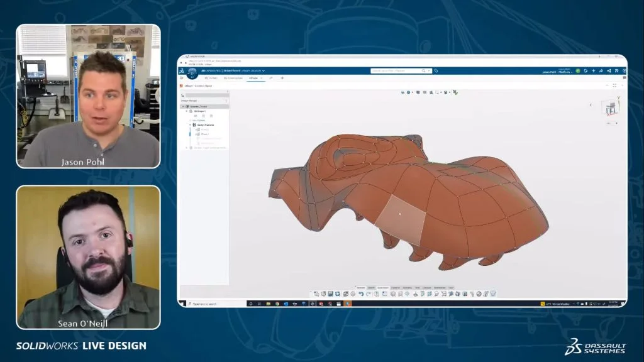Click the Undo icon in action bar
644x362 pixels.
(361, 294)
